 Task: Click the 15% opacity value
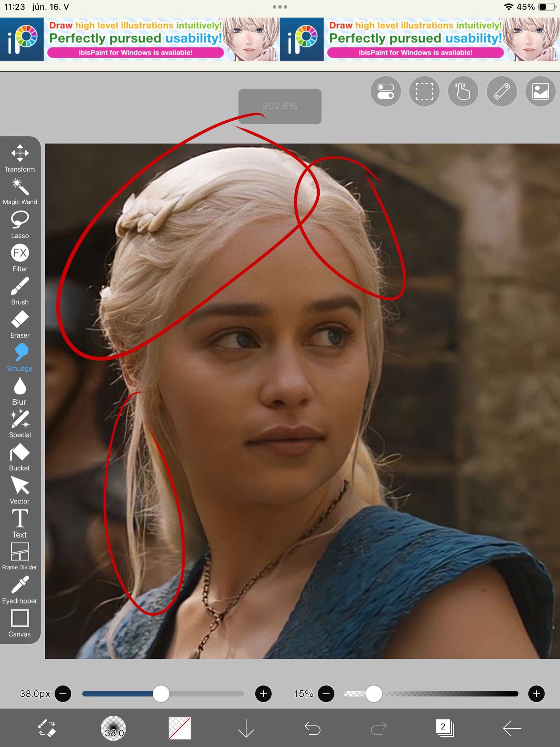303,694
